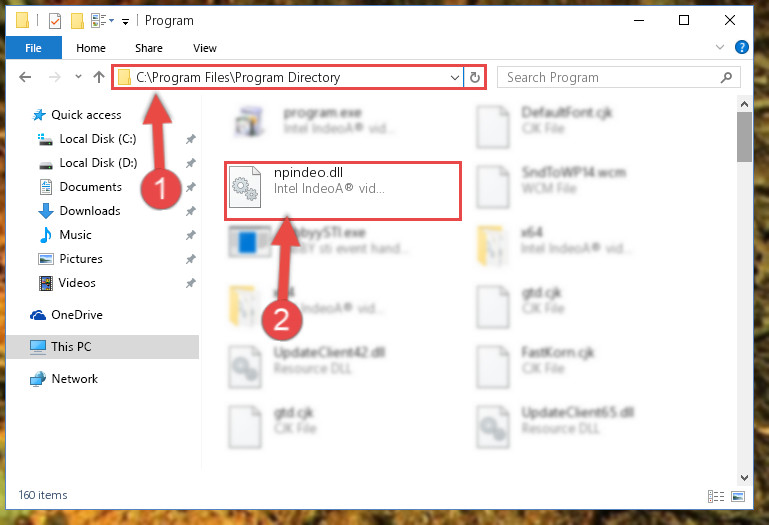
Task: Unpin Documents using its pin icon
Action: coord(190,187)
